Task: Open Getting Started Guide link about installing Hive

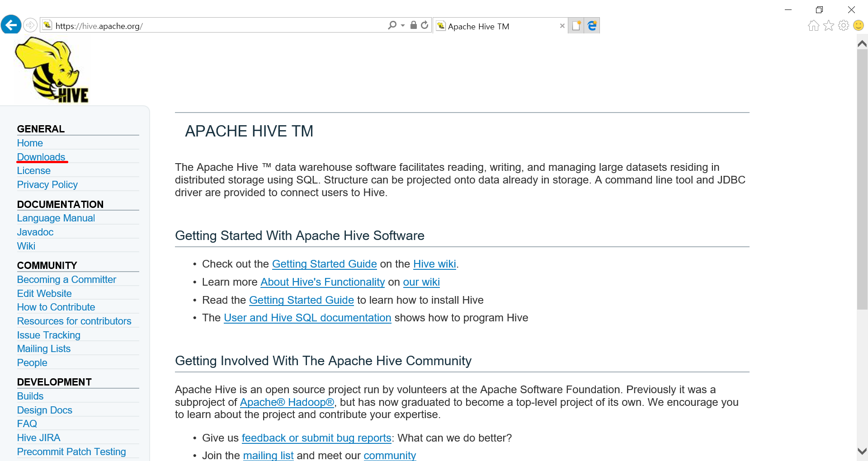Action: click(302, 300)
